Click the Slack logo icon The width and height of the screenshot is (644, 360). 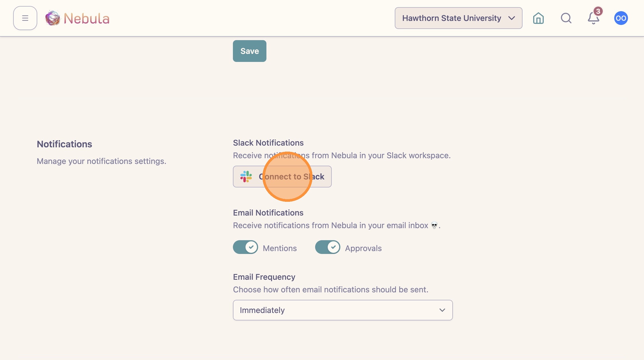click(246, 177)
